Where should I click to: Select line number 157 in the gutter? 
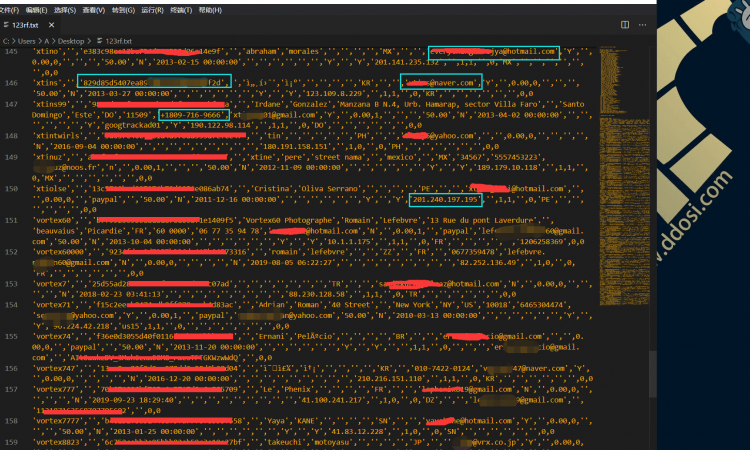[x=11, y=389]
